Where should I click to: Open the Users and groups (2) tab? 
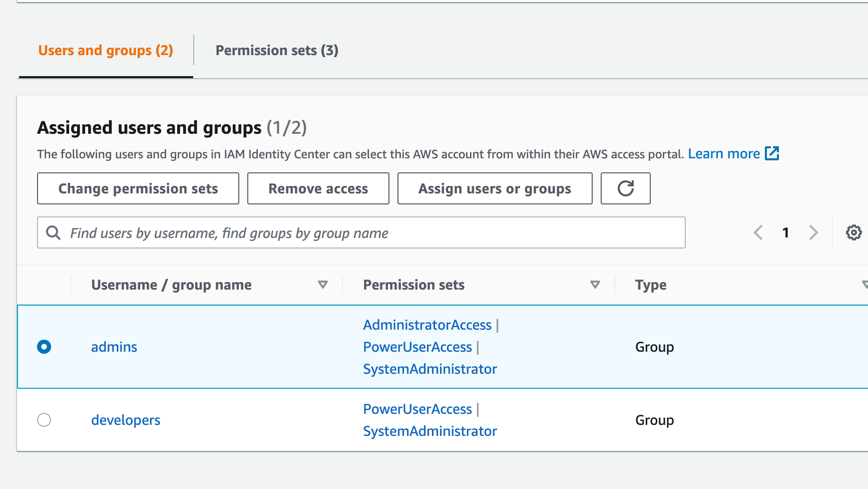point(106,51)
